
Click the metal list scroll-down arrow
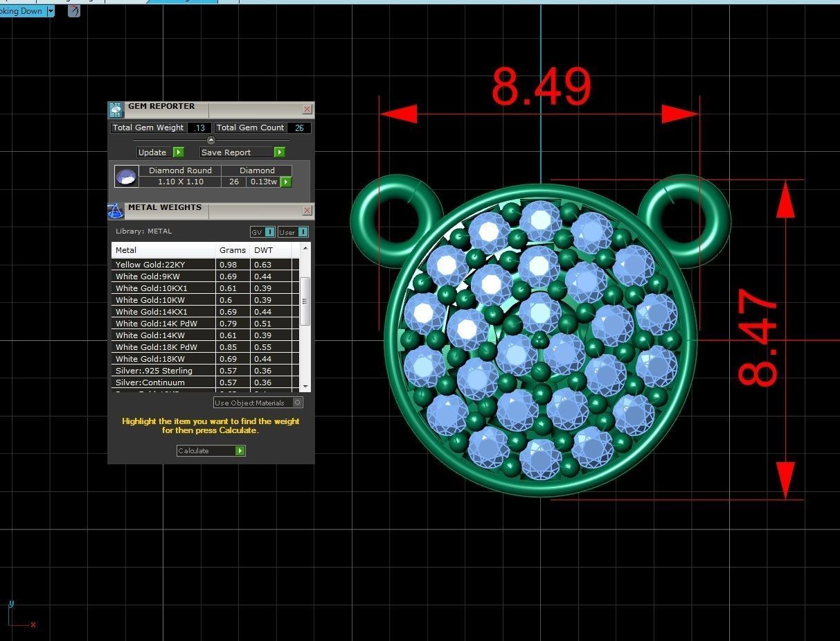click(305, 386)
